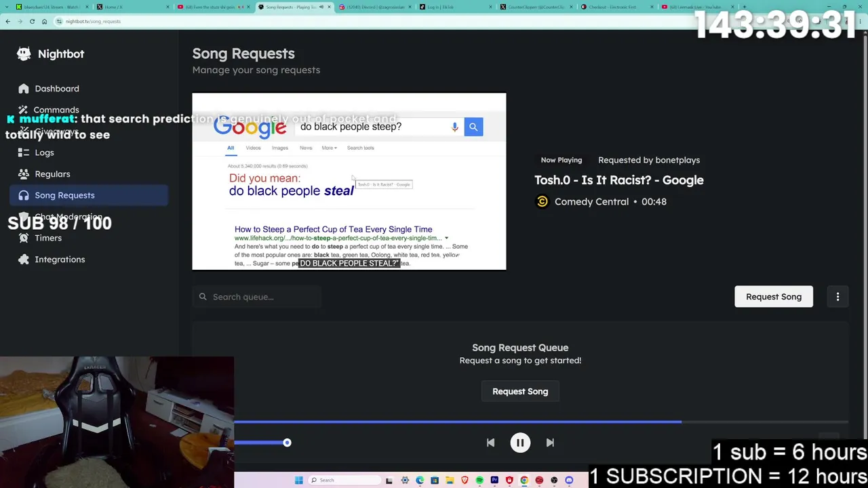Click the magnifier icon in song search
Screen dimensions: 868x488
click(203, 297)
